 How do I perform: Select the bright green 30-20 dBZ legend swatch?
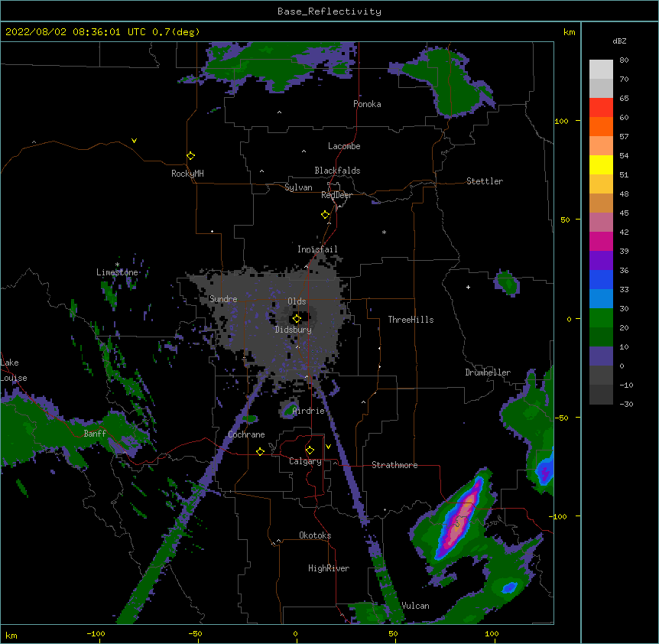point(601,318)
